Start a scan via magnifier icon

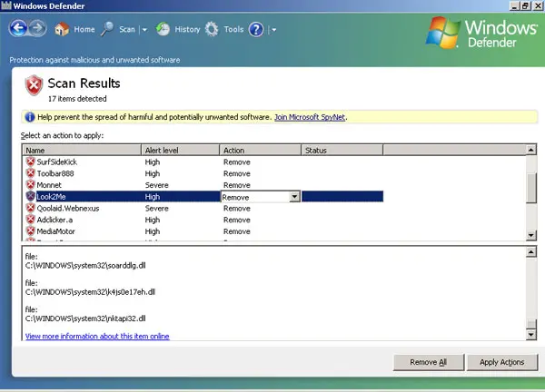(107, 29)
